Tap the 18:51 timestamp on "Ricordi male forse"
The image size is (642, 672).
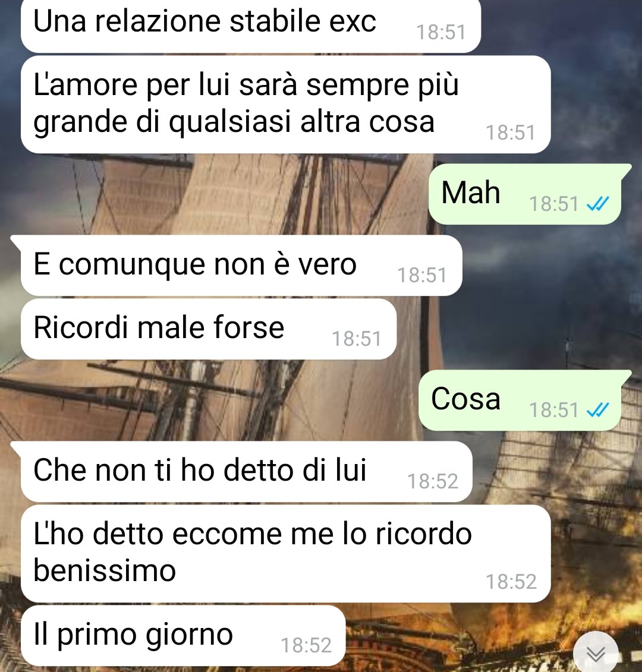point(357,339)
